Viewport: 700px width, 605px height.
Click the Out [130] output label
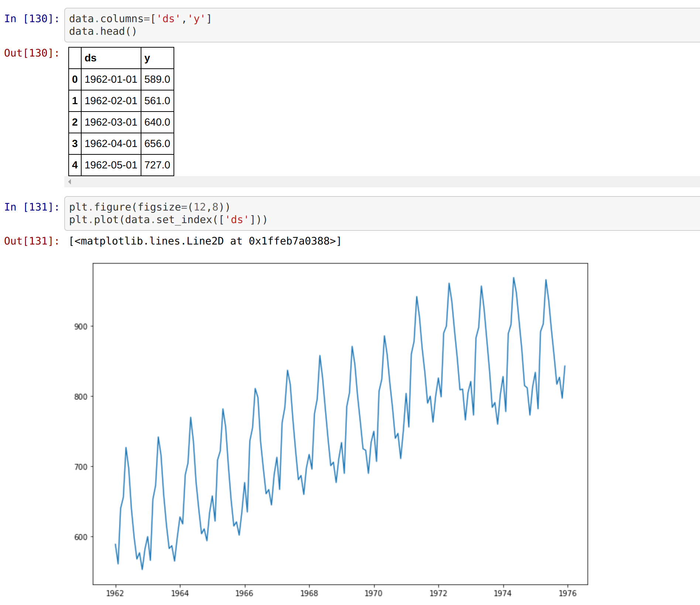[x=31, y=53]
